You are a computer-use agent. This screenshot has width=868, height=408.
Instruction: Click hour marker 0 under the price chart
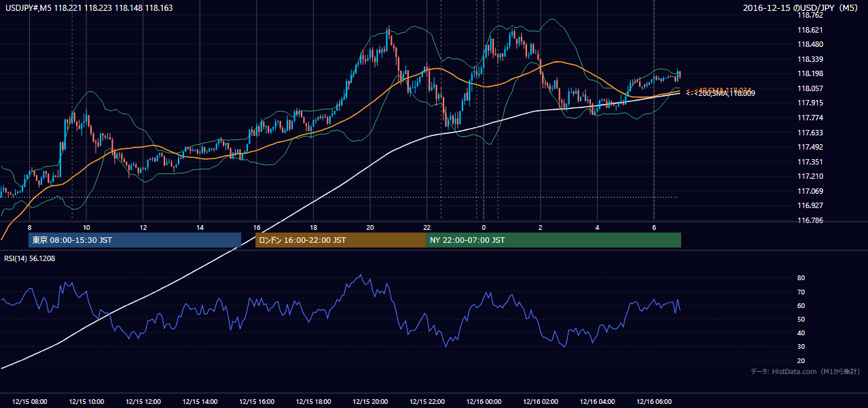[x=484, y=226]
